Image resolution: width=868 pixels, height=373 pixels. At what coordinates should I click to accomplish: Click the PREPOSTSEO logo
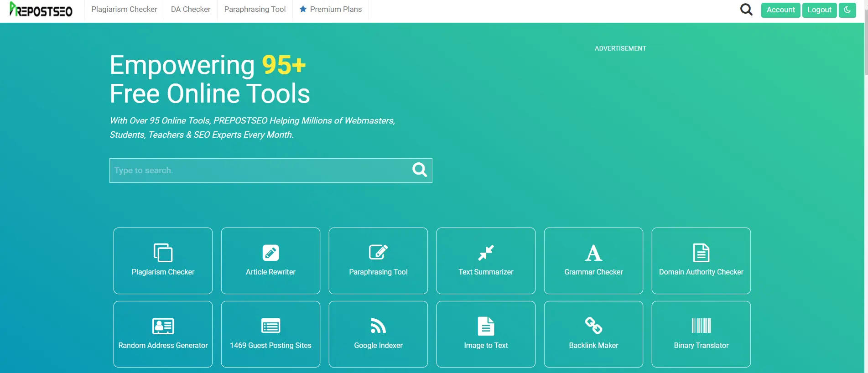click(x=41, y=10)
